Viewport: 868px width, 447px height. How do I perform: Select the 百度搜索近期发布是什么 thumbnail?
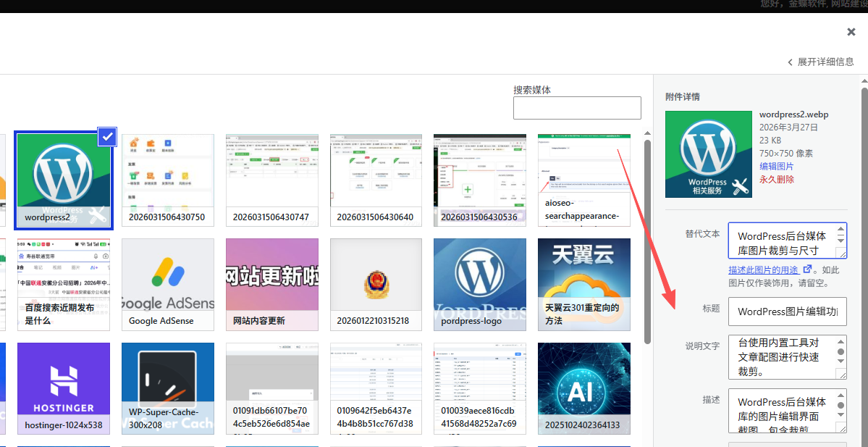(64, 285)
